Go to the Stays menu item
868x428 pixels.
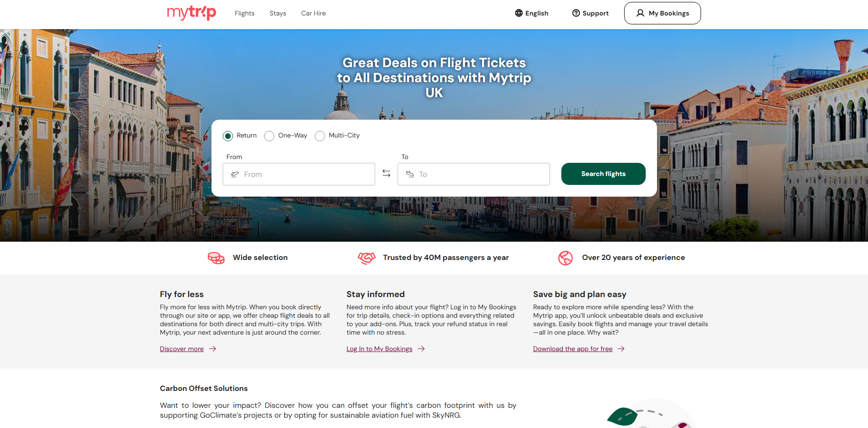pyautogui.click(x=278, y=13)
